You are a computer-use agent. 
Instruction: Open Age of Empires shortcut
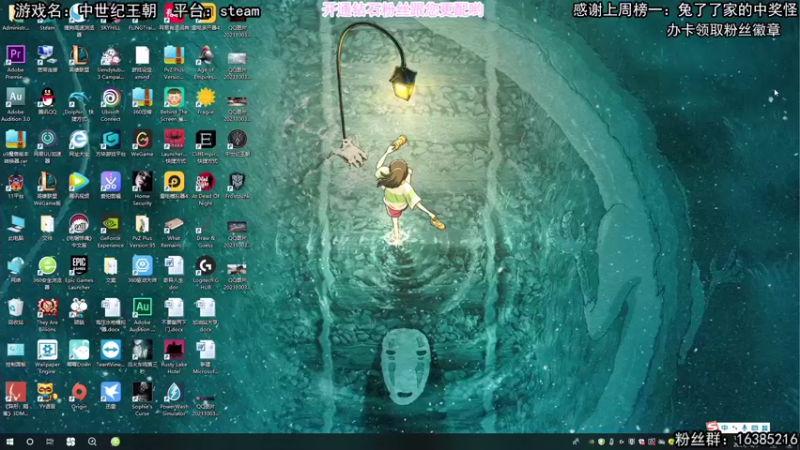coord(206,55)
